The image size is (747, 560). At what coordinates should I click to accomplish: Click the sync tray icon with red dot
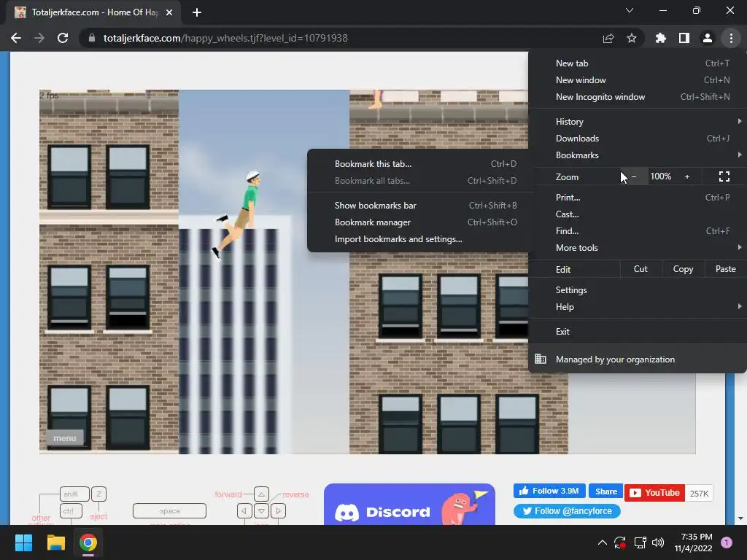[620, 542]
